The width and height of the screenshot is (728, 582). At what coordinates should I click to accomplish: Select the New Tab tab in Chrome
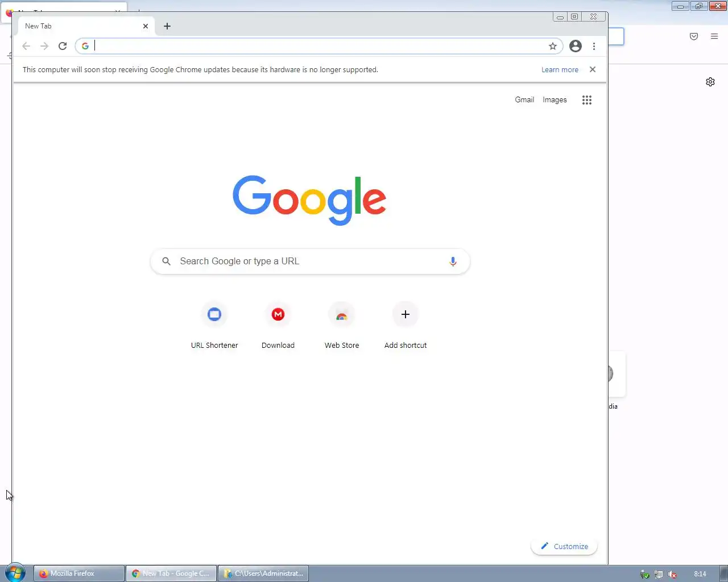(86, 26)
